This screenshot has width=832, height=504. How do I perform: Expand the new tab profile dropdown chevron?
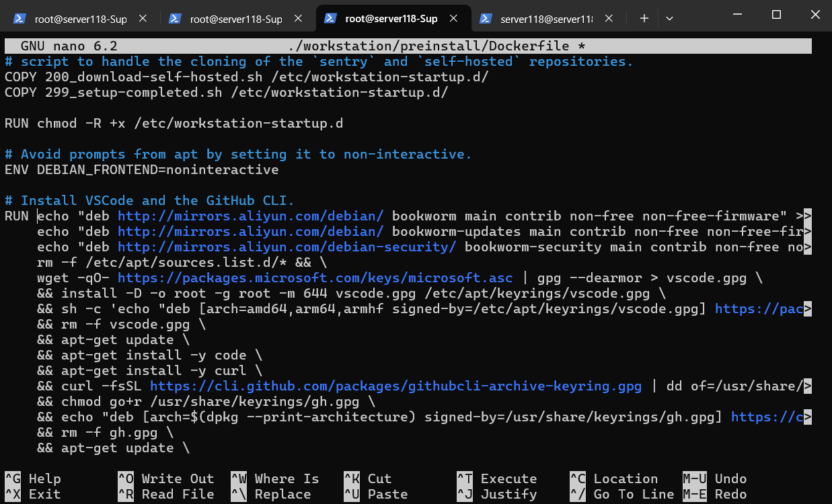(x=669, y=19)
